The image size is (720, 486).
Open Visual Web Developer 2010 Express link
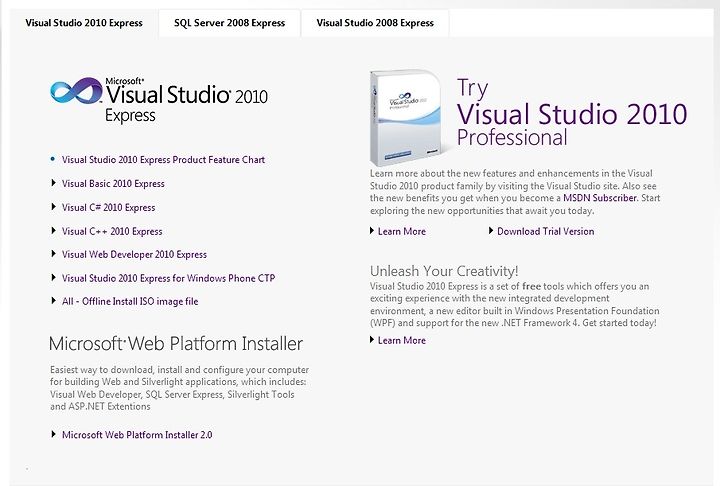(134, 254)
